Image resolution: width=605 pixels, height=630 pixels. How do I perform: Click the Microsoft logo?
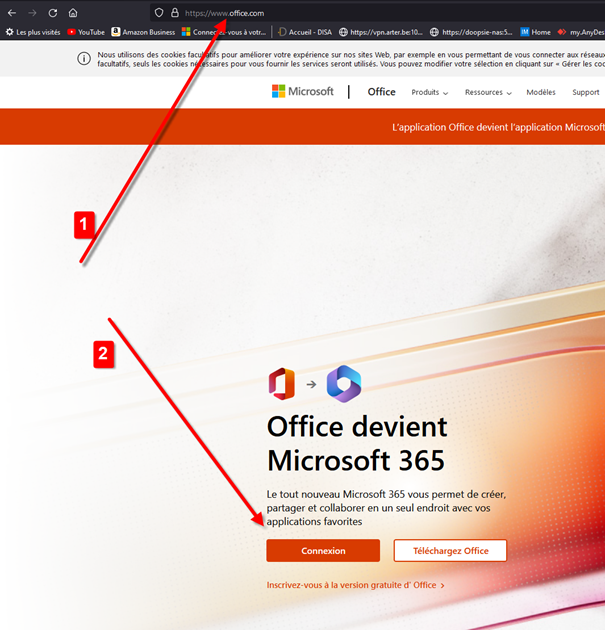pyautogui.click(x=303, y=92)
